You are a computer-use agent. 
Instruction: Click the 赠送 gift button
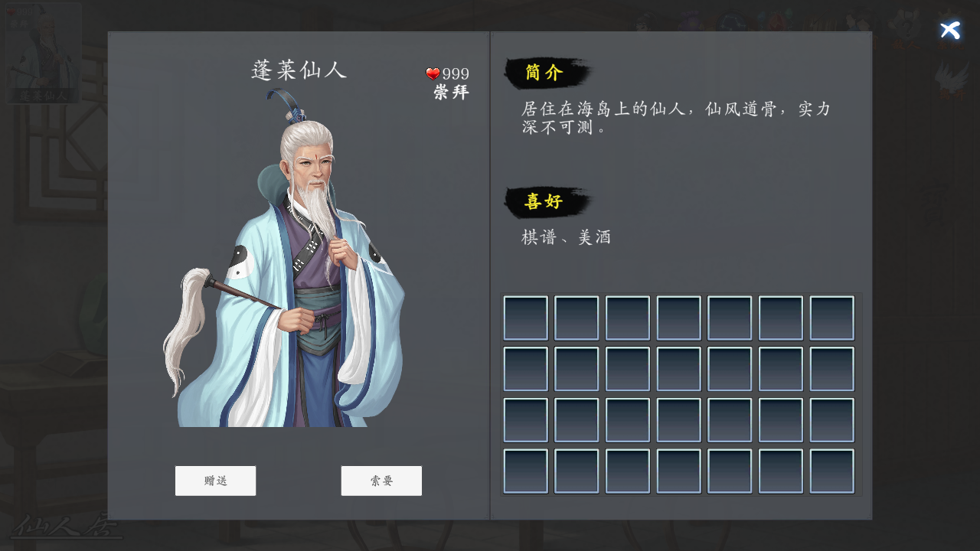click(215, 481)
